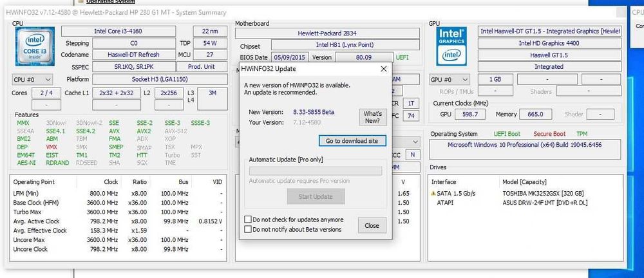Open the GPU #0 selector dropdown

pos(450,80)
